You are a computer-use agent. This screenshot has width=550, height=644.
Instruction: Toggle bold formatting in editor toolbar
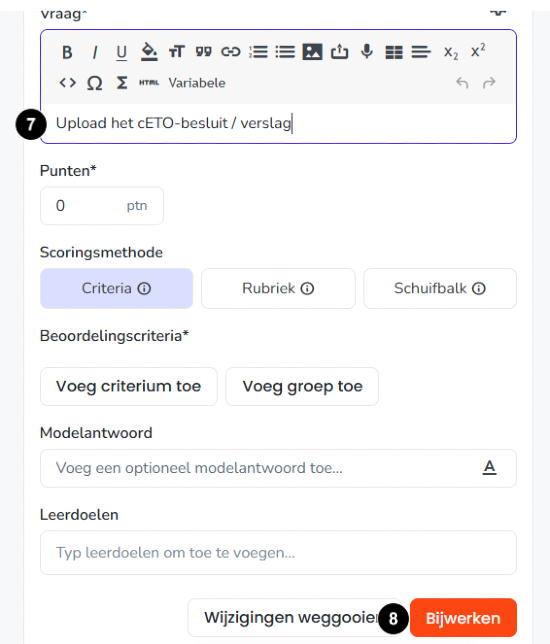67,53
